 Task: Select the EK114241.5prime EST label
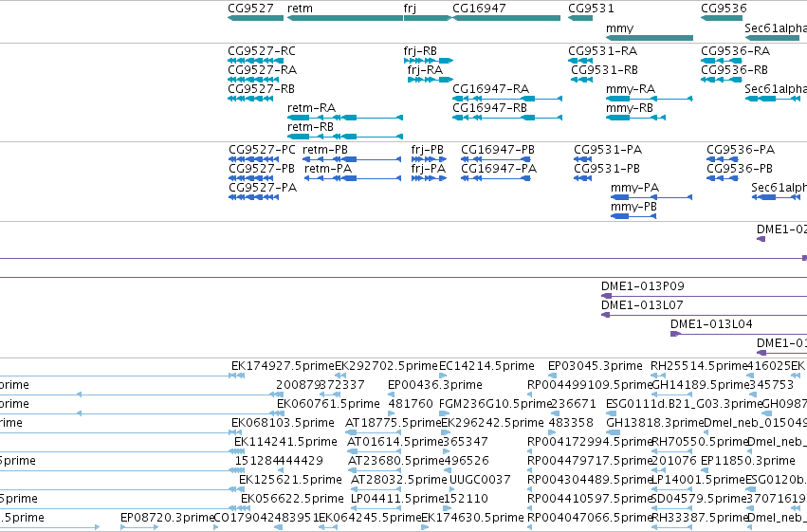point(285,442)
